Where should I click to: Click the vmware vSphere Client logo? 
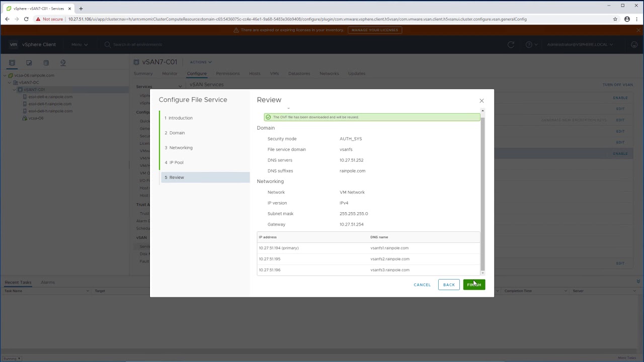pos(33,44)
